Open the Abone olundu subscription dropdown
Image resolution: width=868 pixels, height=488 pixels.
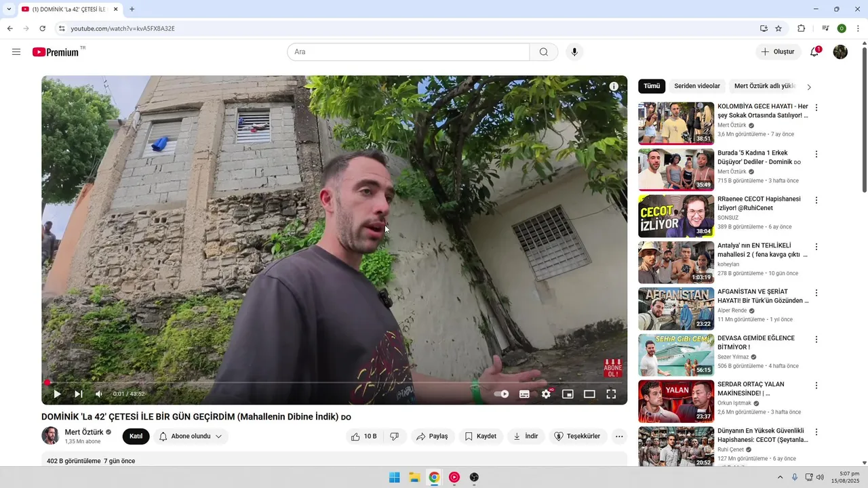pos(191,436)
